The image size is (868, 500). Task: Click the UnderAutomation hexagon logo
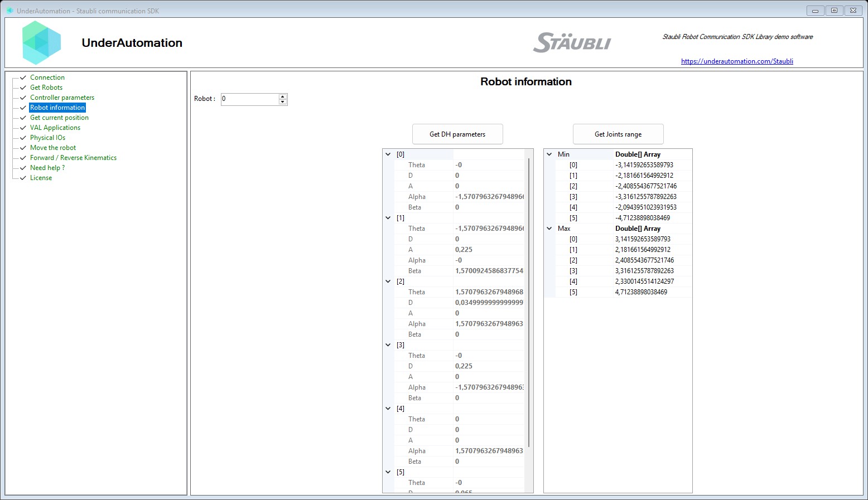pyautogui.click(x=42, y=43)
